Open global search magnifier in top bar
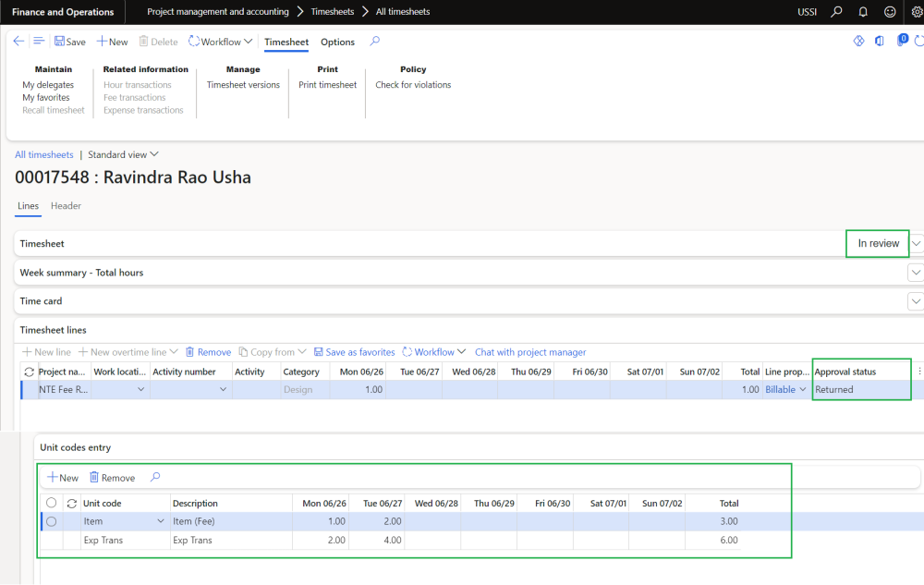924x585 pixels. (x=836, y=12)
